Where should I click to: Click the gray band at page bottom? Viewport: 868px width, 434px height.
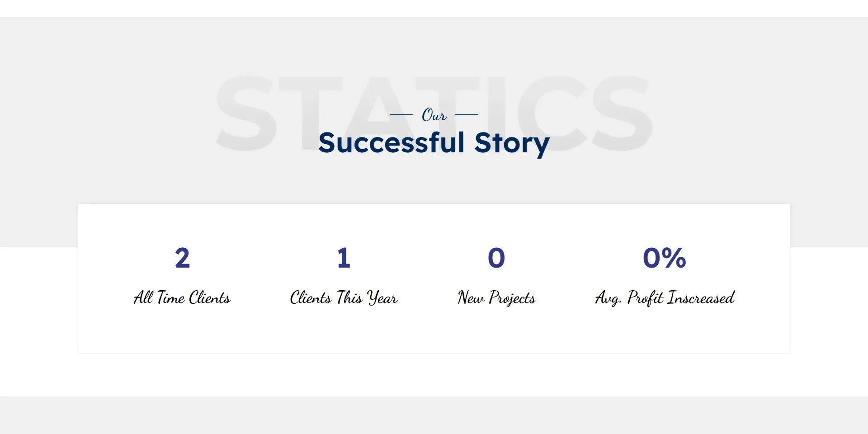[434, 415]
